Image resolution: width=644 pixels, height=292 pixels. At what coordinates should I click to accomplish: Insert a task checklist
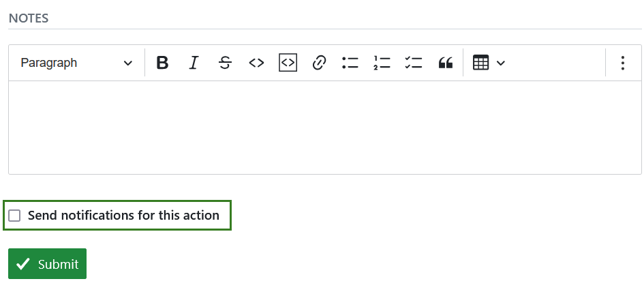413,63
